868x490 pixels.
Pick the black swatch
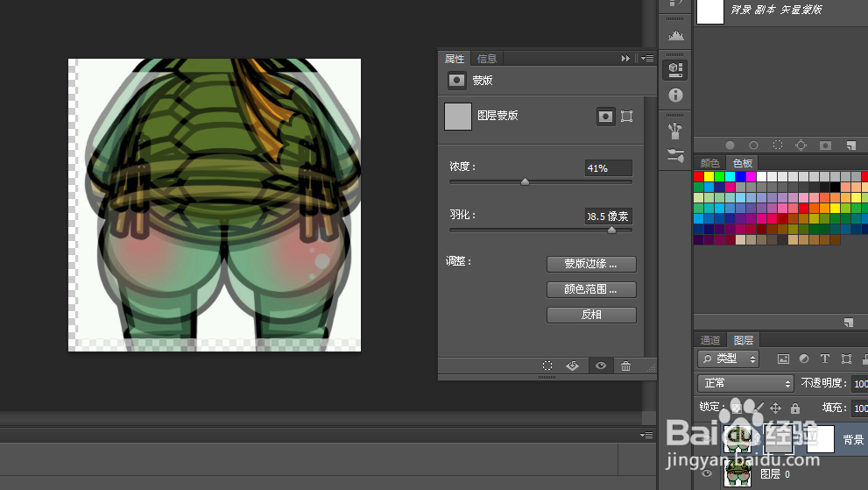836,188
